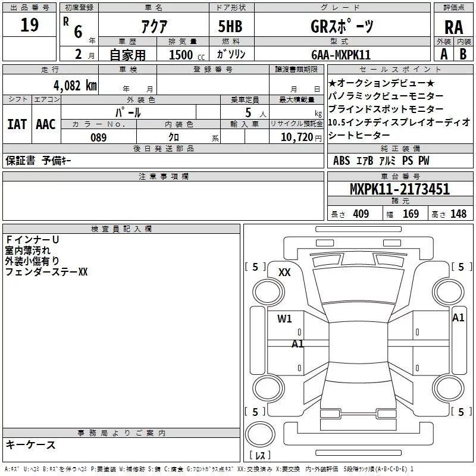Image resolution: width=476 pixels, height=476 pixels.
Task: Click the mileage value 4,082 km
Action: 76,85
